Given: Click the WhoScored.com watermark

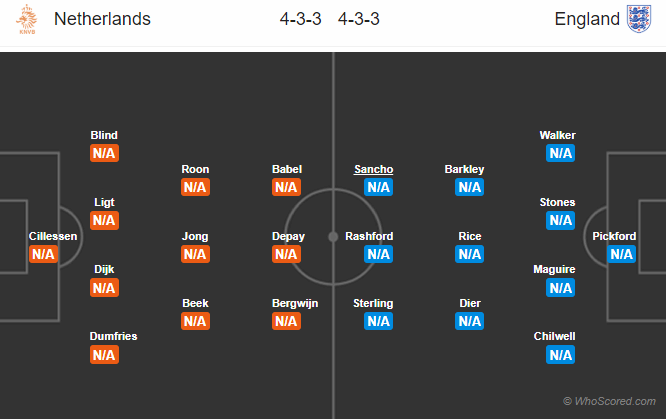Looking at the screenshot, I should point(609,401).
